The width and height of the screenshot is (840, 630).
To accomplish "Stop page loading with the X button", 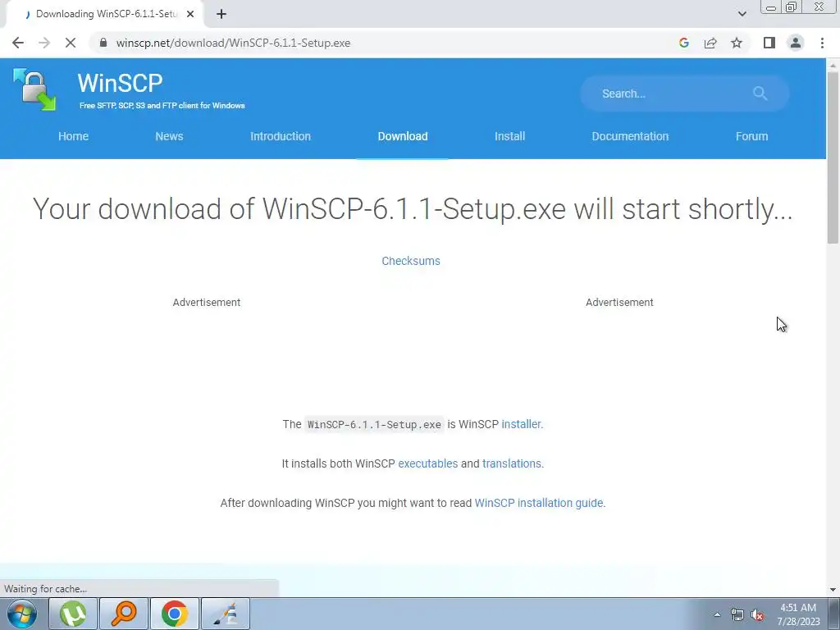I will (x=71, y=43).
